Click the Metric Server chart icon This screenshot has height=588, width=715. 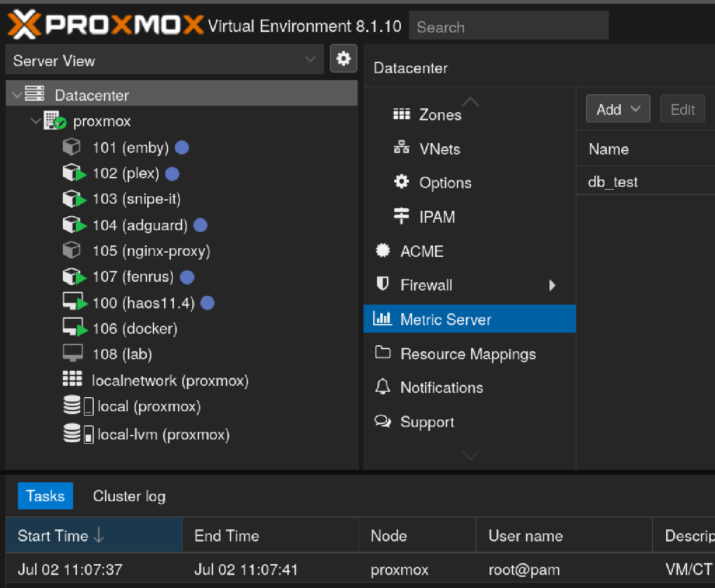tap(382, 319)
